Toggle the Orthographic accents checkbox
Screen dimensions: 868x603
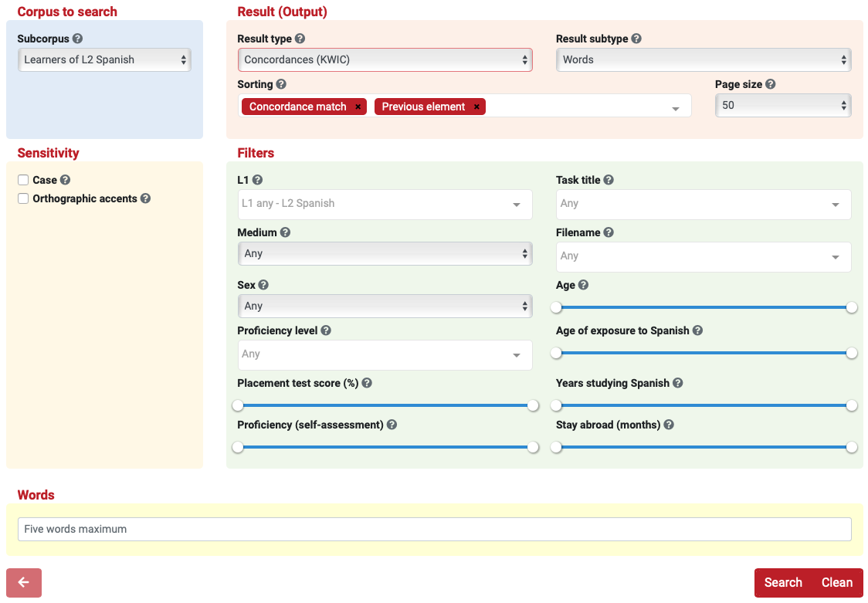pos(24,198)
